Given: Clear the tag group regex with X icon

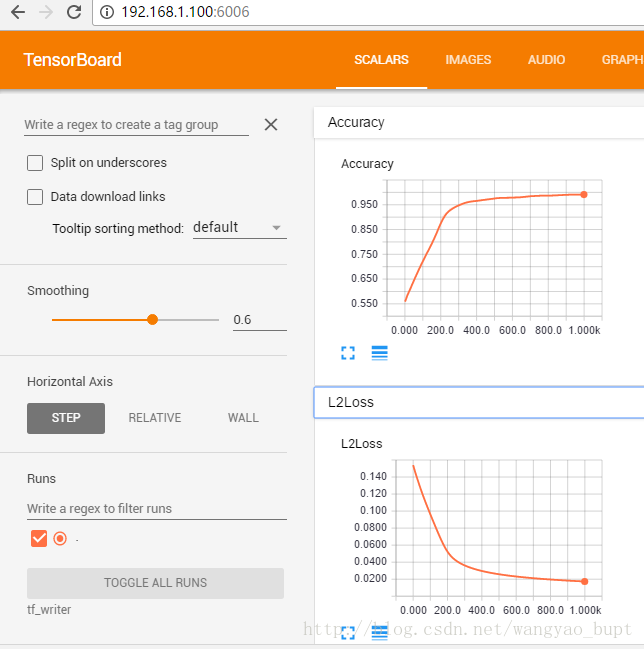Looking at the screenshot, I should point(271,125).
